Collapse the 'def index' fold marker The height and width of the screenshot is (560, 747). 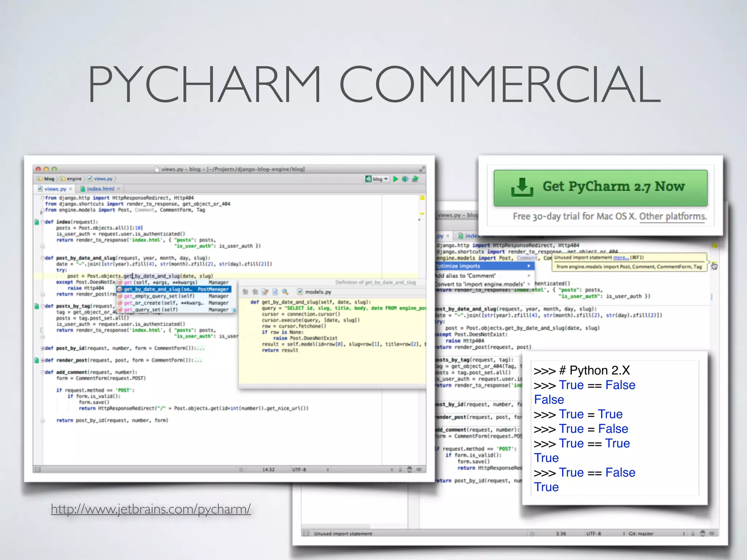click(x=43, y=222)
